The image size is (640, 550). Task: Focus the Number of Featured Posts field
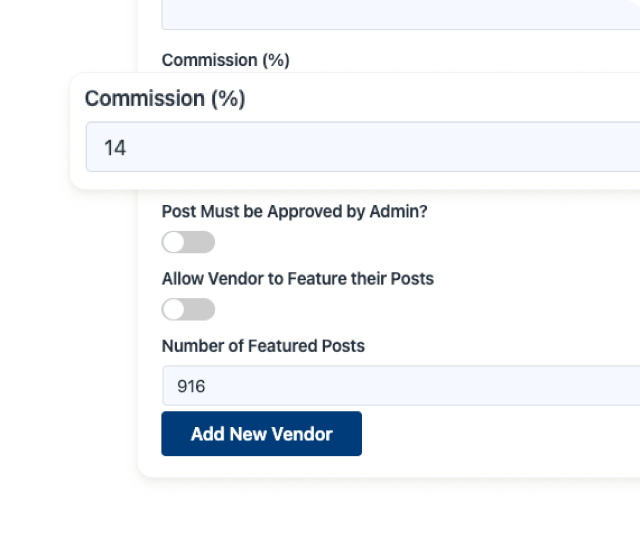pos(400,385)
